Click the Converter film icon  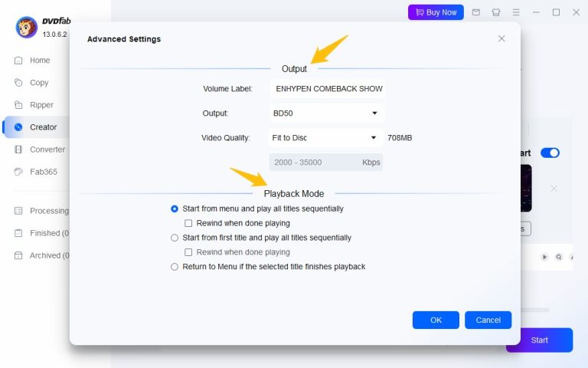18,149
